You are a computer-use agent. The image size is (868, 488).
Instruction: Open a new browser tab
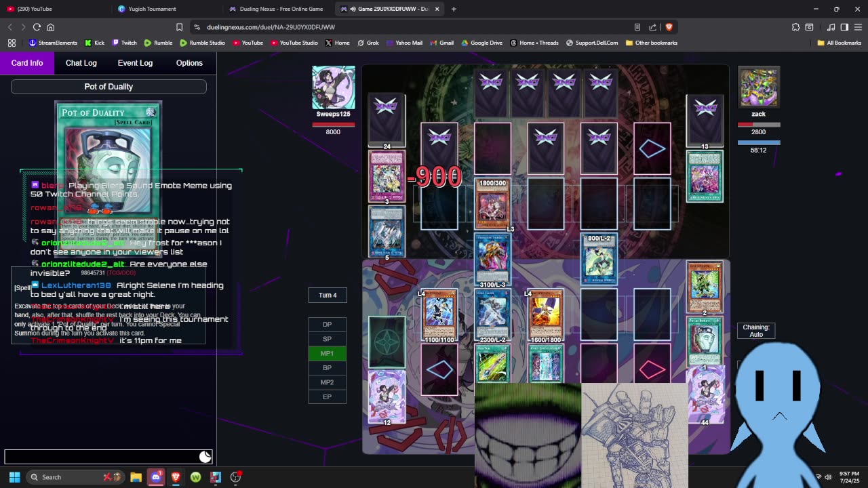(454, 9)
